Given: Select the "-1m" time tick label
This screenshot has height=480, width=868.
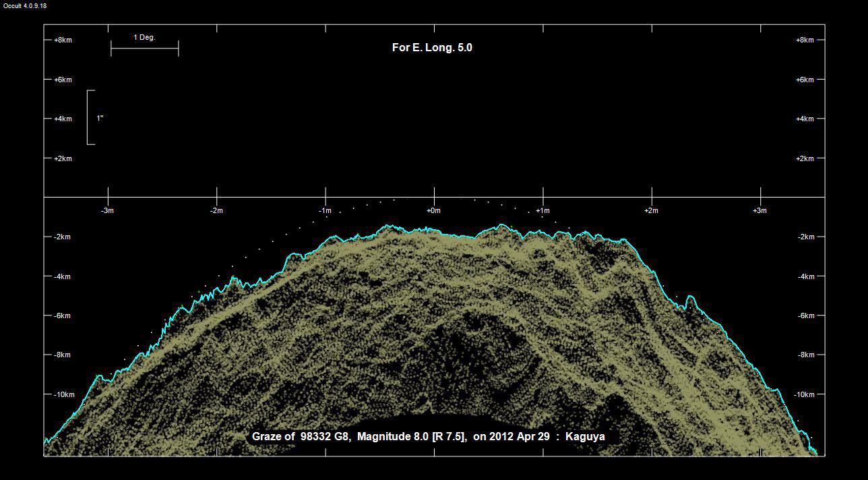Looking at the screenshot, I should [325, 210].
